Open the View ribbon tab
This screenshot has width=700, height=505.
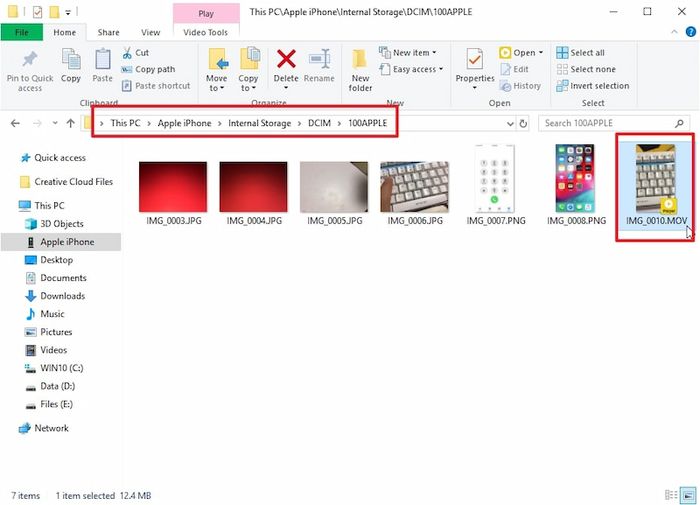[150, 32]
